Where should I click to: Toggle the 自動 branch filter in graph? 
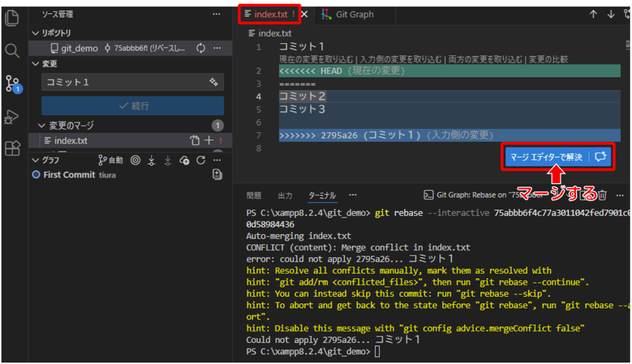click(111, 160)
